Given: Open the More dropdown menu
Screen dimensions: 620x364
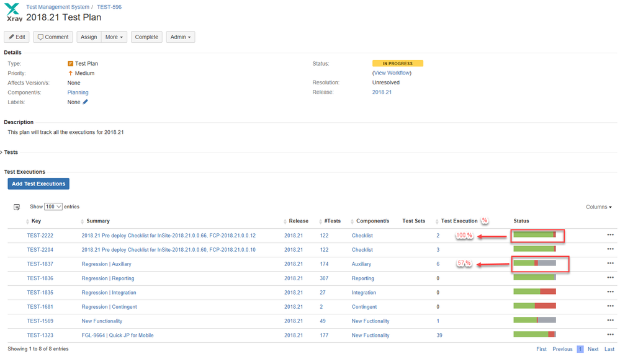Looking at the screenshot, I should (x=114, y=37).
